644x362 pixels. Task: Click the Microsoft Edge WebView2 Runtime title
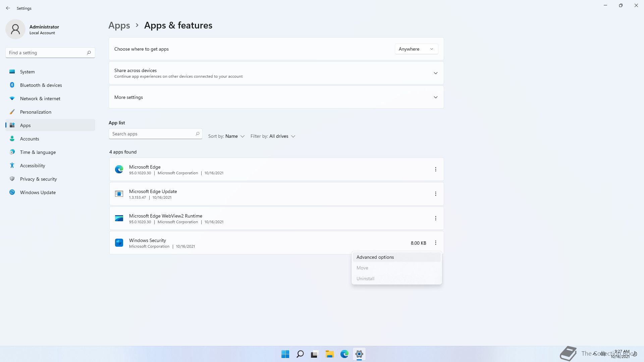click(x=166, y=216)
